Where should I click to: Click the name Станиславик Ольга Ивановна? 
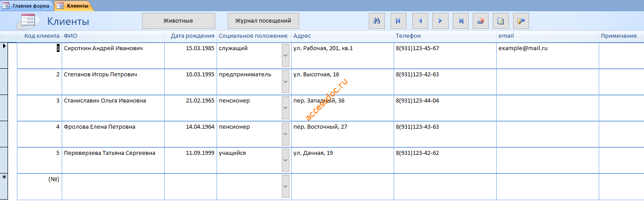105,101
